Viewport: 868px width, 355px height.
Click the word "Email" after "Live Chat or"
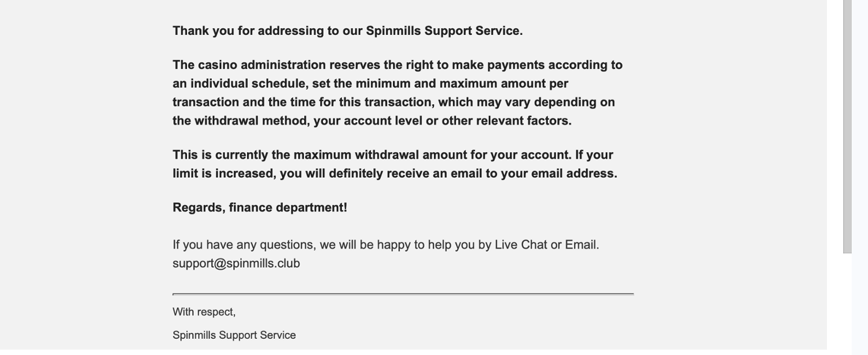coord(580,245)
